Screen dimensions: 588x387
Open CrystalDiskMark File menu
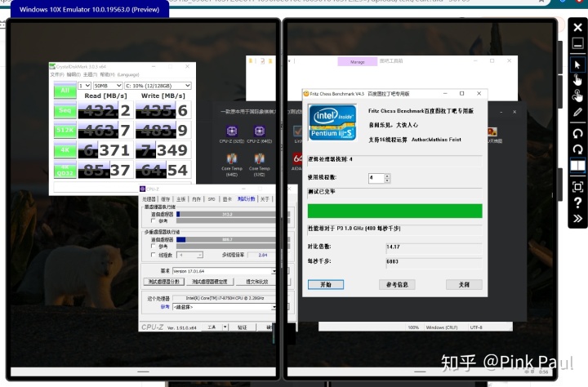coord(57,74)
